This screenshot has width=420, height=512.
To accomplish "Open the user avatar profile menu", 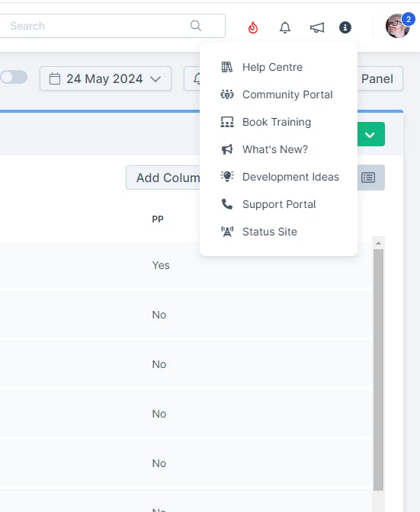I will pos(398,26).
